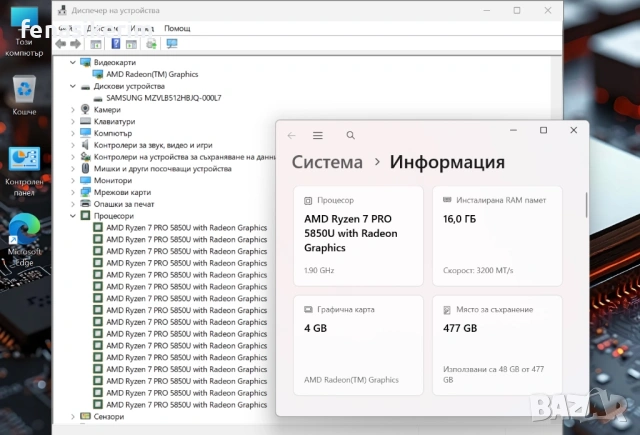Click the 1.90 GHz value
This screenshot has height=435, width=640.
(319, 270)
